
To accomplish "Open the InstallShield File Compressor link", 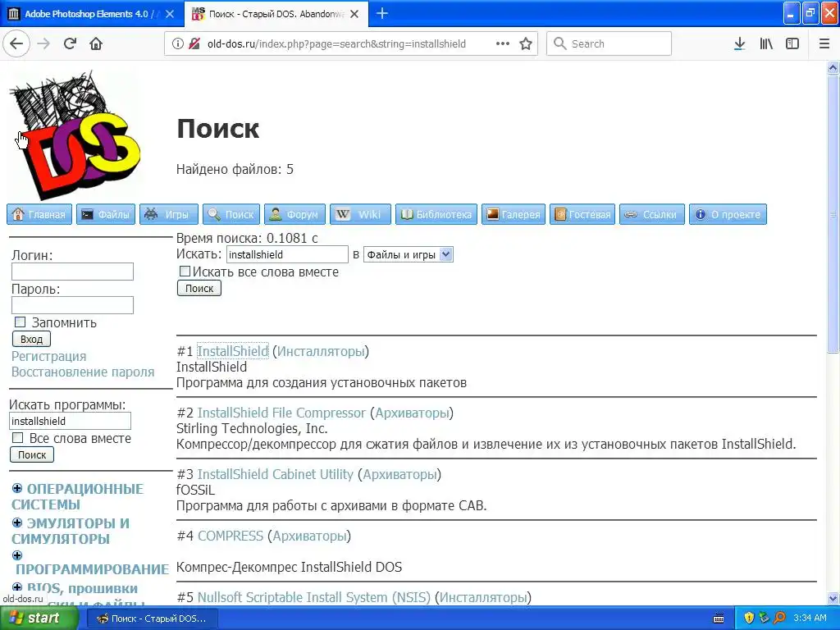I will 281,413.
